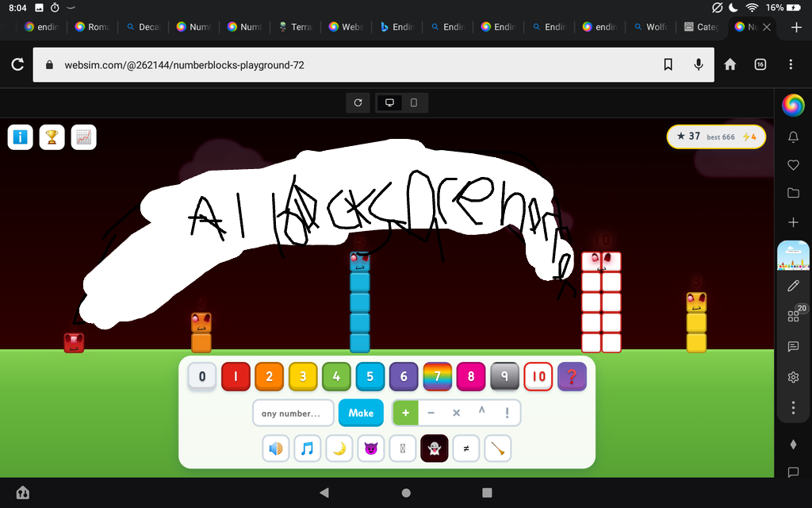Viewport: 812px width, 508px height.
Task: Spawn the red numberblock 1
Action: coord(236,377)
